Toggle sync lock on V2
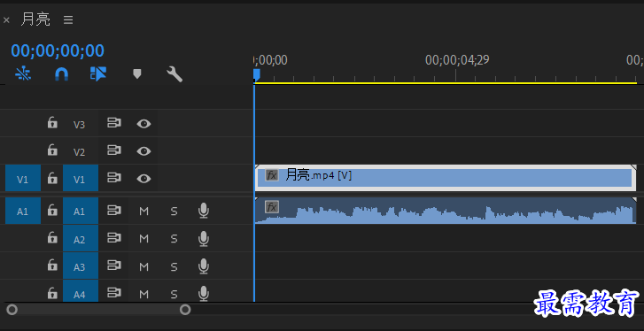Viewport: 644px width, 331px height. click(x=114, y=150)
